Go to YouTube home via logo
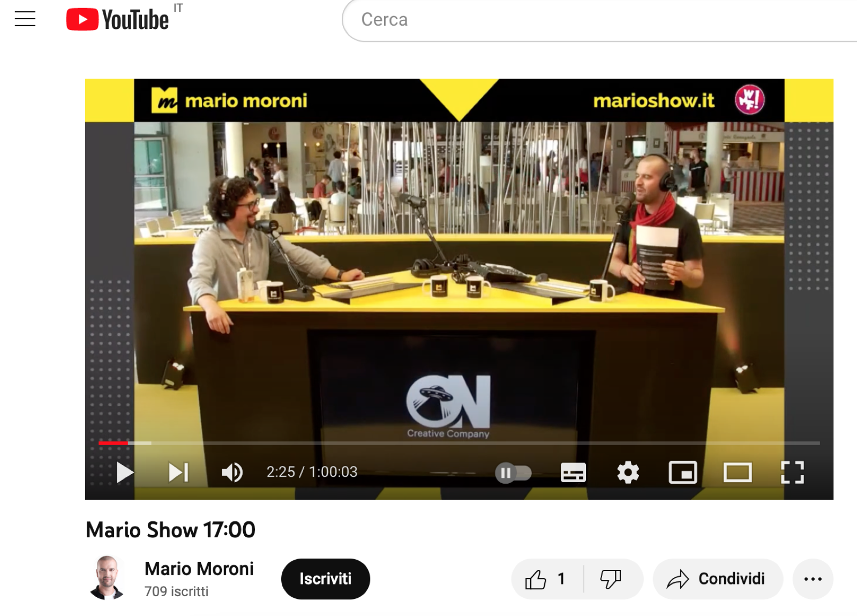This screenshot has width=857, height=616. pos(117,19)
